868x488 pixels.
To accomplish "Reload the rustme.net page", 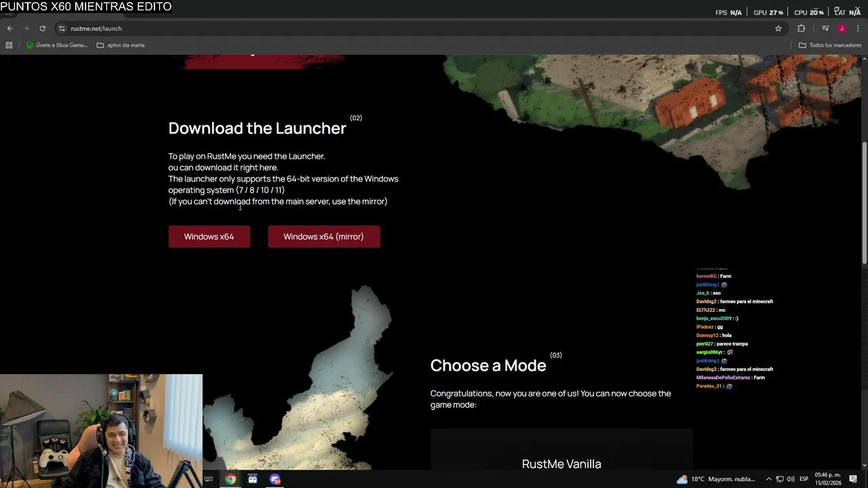I will pyautogui.click(x=42, y=28).
